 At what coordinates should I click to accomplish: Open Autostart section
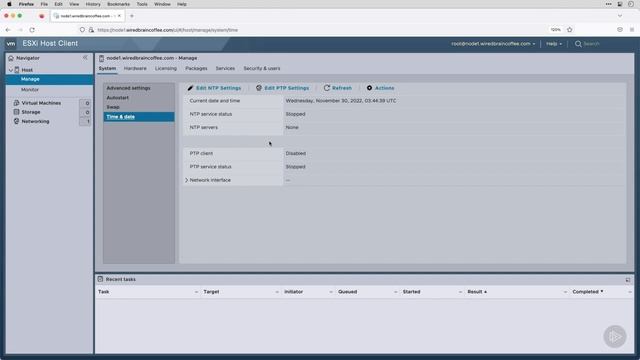(x=118, y=98)
